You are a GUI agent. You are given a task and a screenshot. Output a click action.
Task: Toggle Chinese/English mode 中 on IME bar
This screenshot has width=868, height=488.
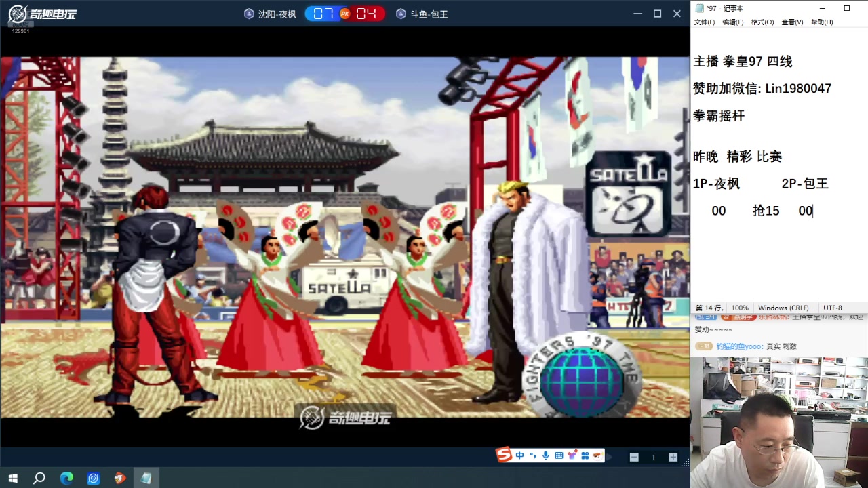pos(519,456)
